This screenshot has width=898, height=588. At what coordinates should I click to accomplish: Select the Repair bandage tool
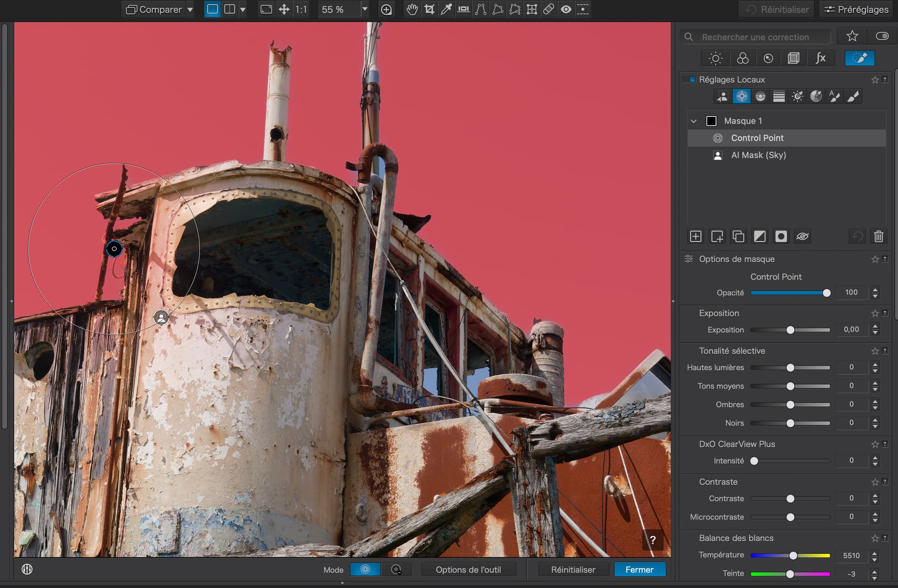click(549, 9)
